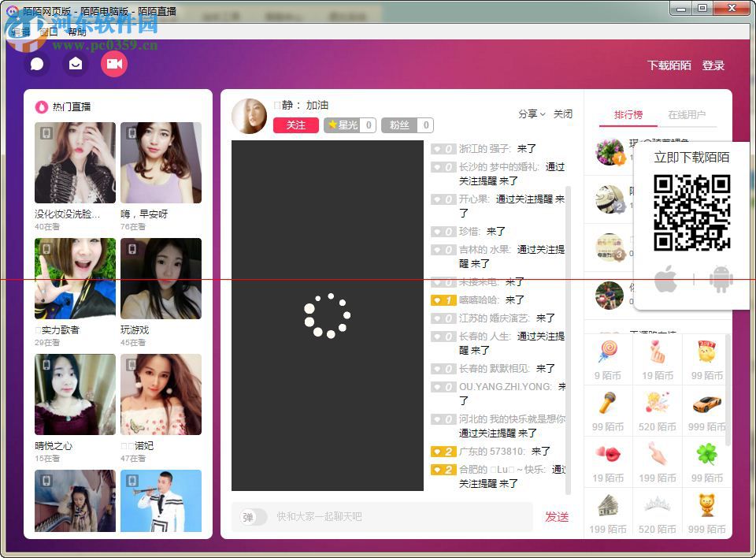
Task: Click the 登录 login link
Action: tap(713, 65)
